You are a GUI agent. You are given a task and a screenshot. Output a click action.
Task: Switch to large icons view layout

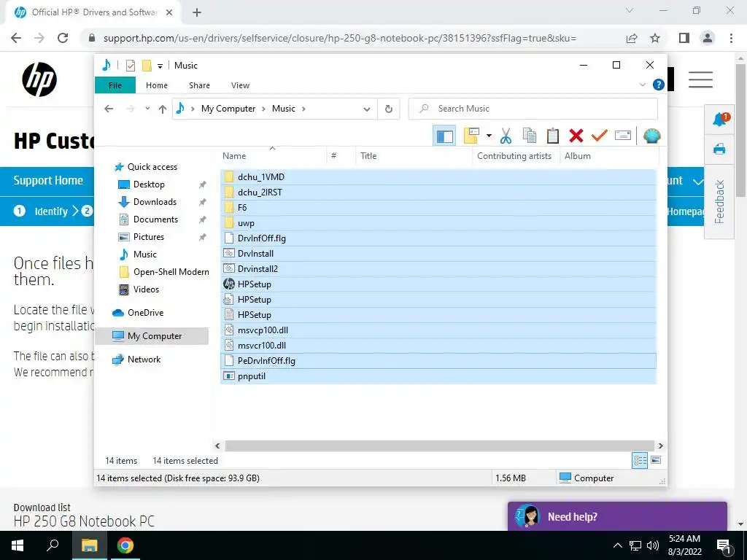coord(656,460)
